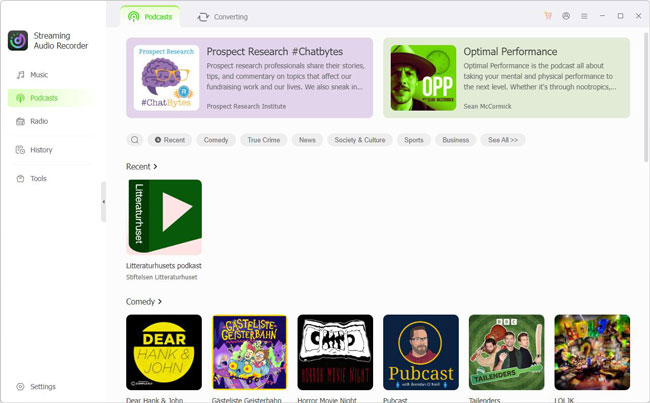
Task: Open See All >> categories
Action: (503, 140)
